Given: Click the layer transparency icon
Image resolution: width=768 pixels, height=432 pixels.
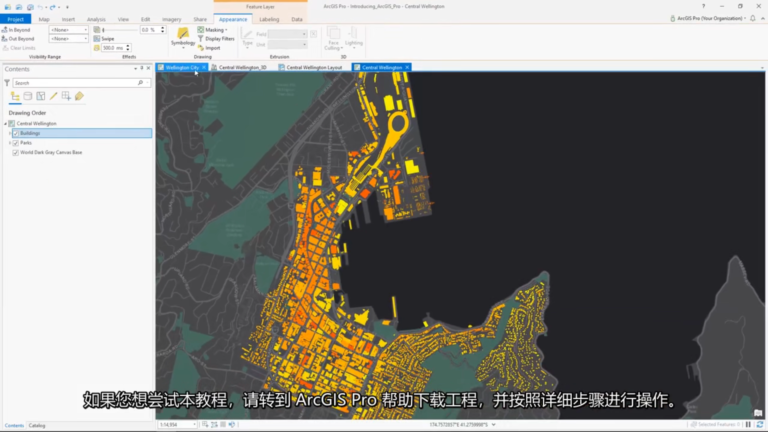Looking at the screenshot, I should tap(96, 30).
